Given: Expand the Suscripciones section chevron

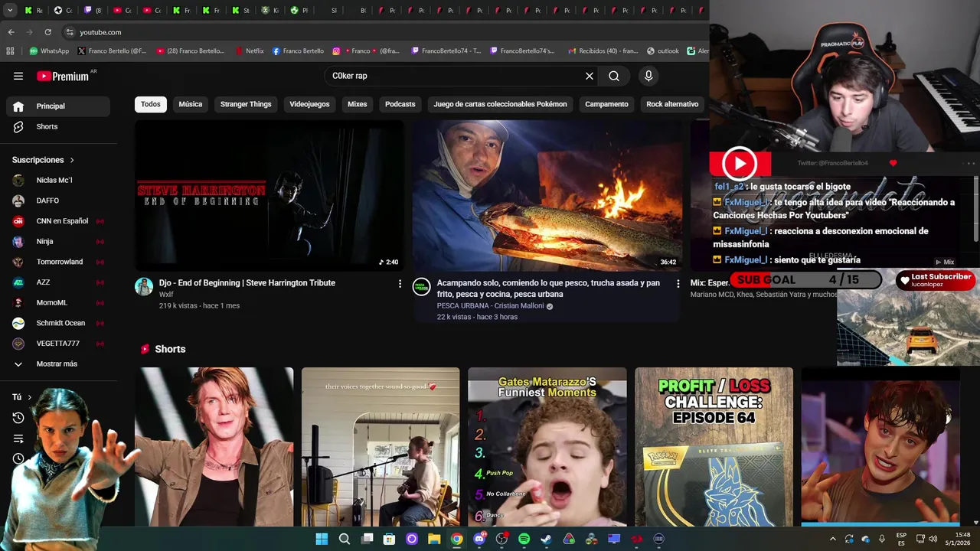Looking at the screenshot, I should [72, 160].
